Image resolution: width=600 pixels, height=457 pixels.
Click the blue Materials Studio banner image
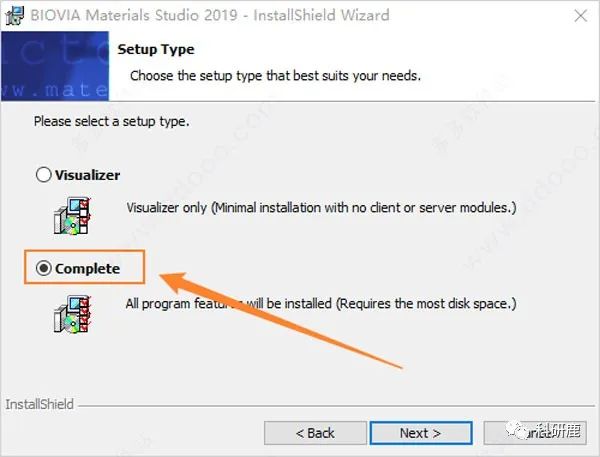55,66
